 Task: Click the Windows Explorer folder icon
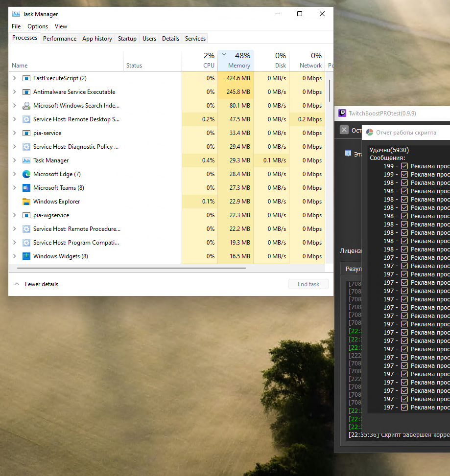pyautogui.click(x=26, y=202)
